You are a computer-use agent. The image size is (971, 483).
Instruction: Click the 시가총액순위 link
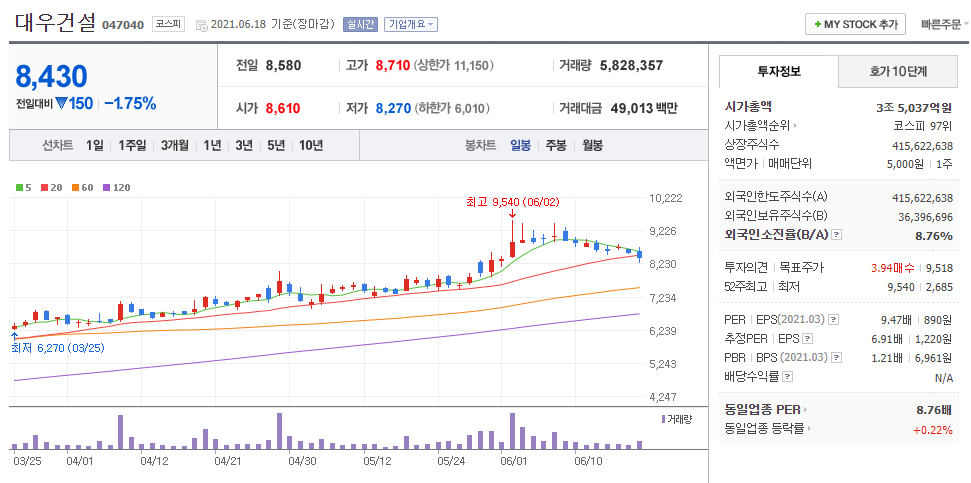[757, 126]
